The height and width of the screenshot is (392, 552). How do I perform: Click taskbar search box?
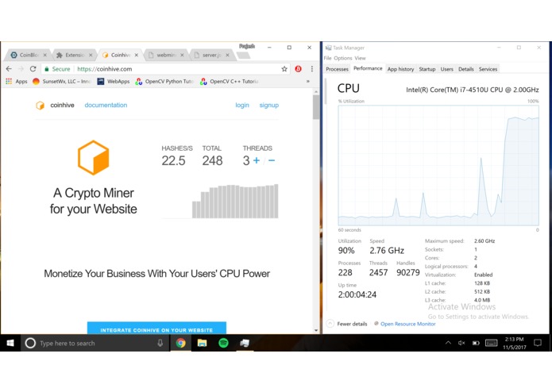click(95, 343)
